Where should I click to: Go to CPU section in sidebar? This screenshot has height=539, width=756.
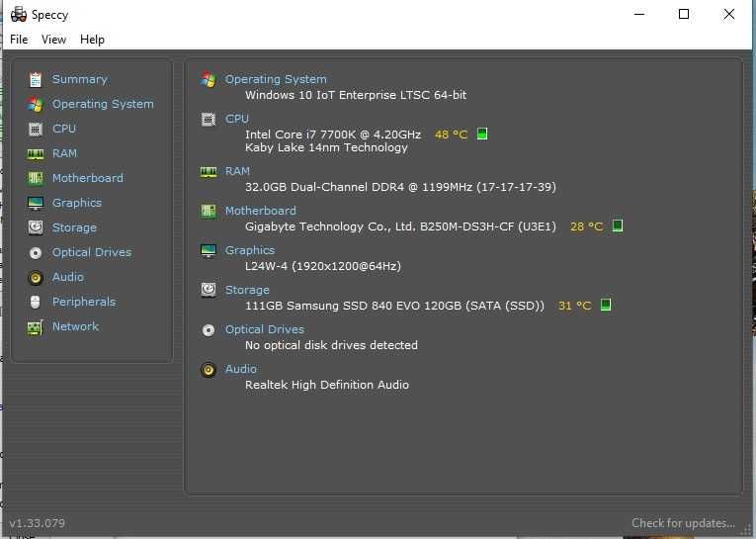[x=64, y=129]
